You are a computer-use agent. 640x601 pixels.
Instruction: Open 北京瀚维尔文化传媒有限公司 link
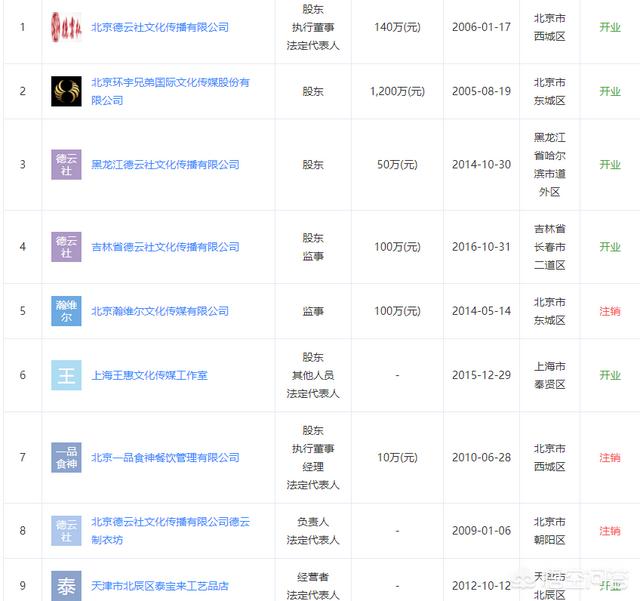[160, 311]
